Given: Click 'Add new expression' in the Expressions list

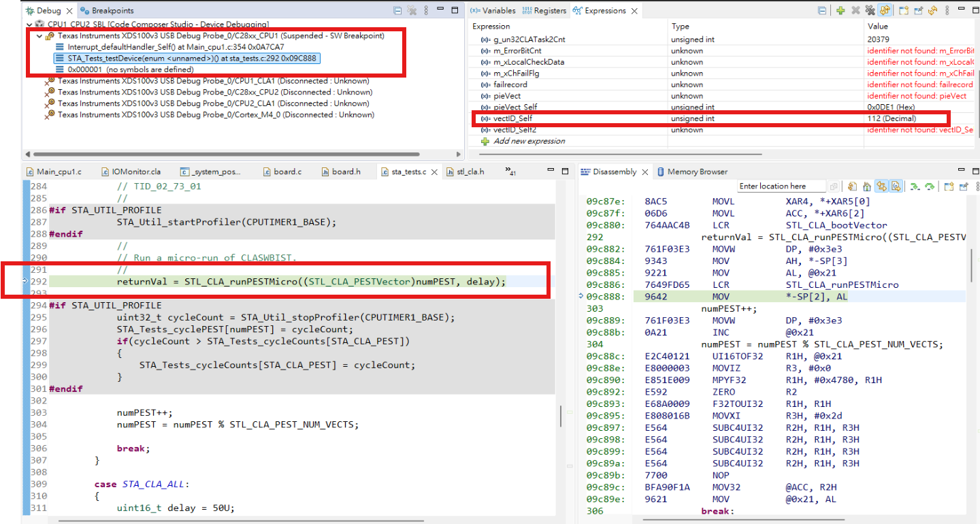Looking at the screenshot, I should (x=529, y=141).
